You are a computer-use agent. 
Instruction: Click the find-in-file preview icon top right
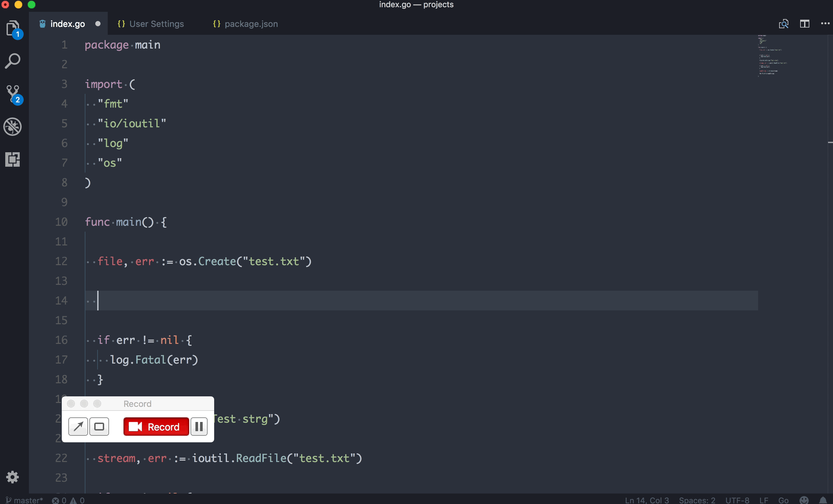click(784, 24)
